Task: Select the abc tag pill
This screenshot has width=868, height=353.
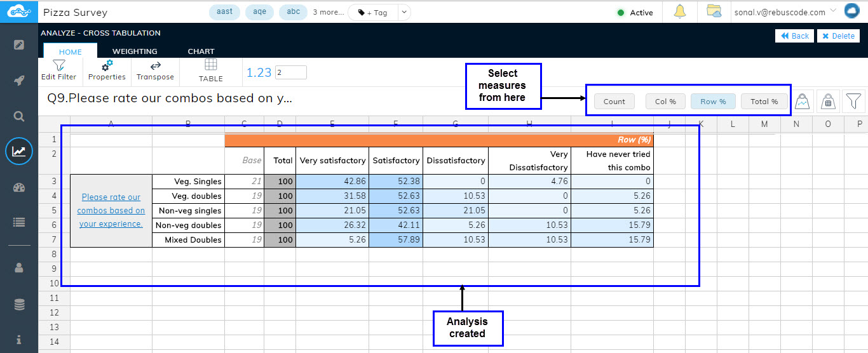Action: click(x=293, y=12)
